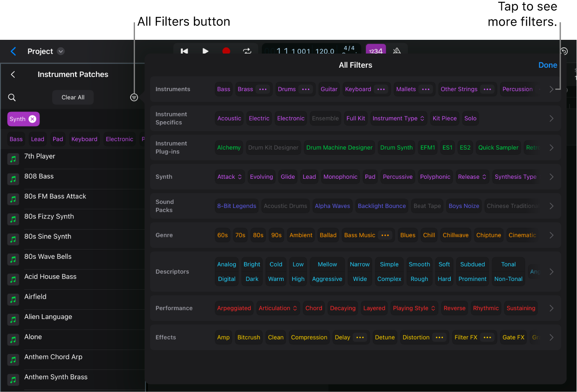The height and width of the screenshot is (392, 577).
Task: Select the Aggressive descriptor
Action: point(327,279)
